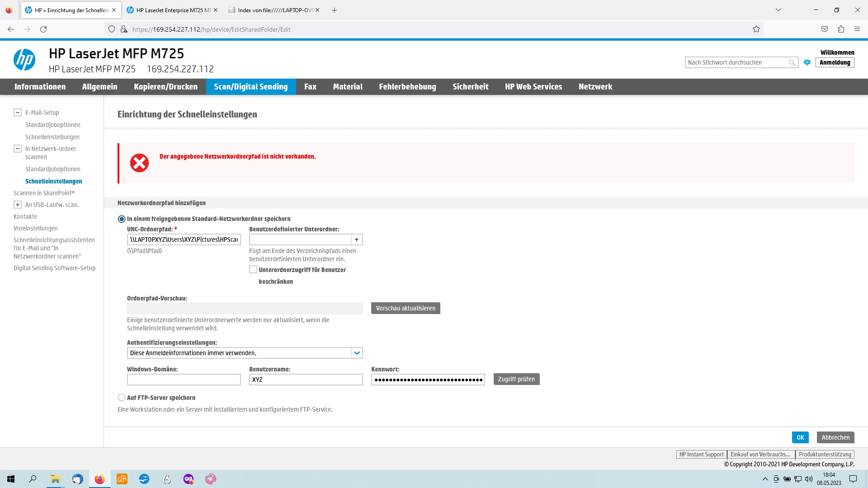Reload the page in browser
The width and height of the screenshot is (868, 488).
pyautogui.click(x=43, y=29)
